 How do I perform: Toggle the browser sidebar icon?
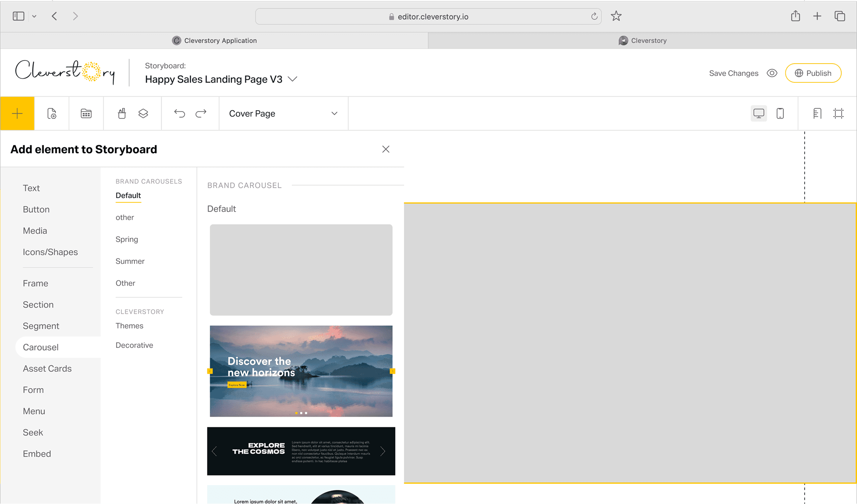[x=19, y=16]
